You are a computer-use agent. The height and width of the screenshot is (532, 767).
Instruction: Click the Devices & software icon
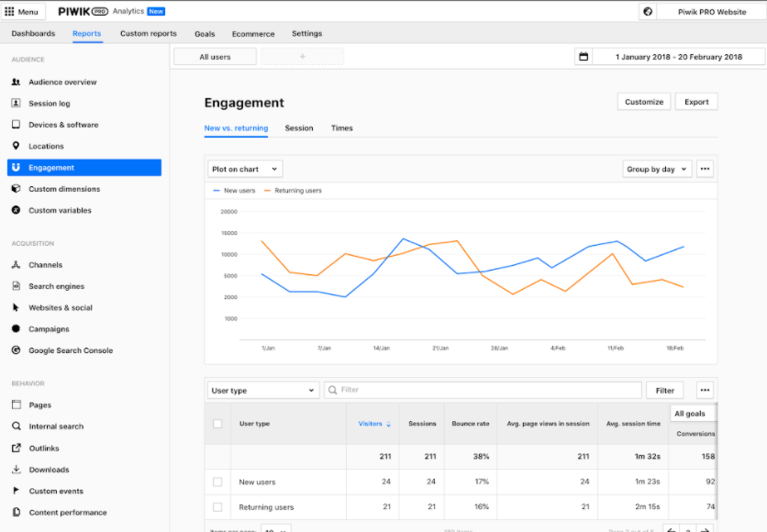[x=17, y=125]
